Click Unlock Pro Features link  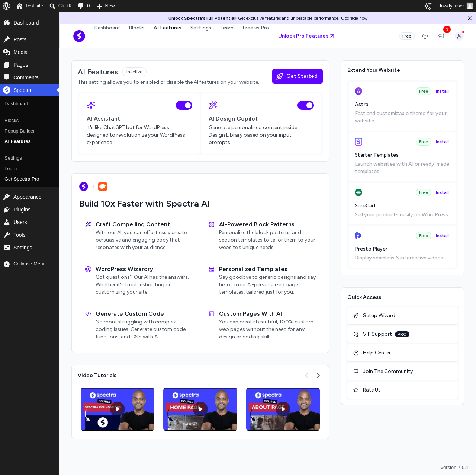tap(306, 36)
